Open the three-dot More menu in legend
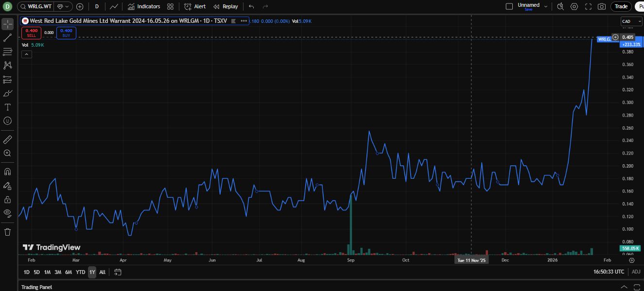The width and height of the screenshot is (644, 291). click(243, 21)
